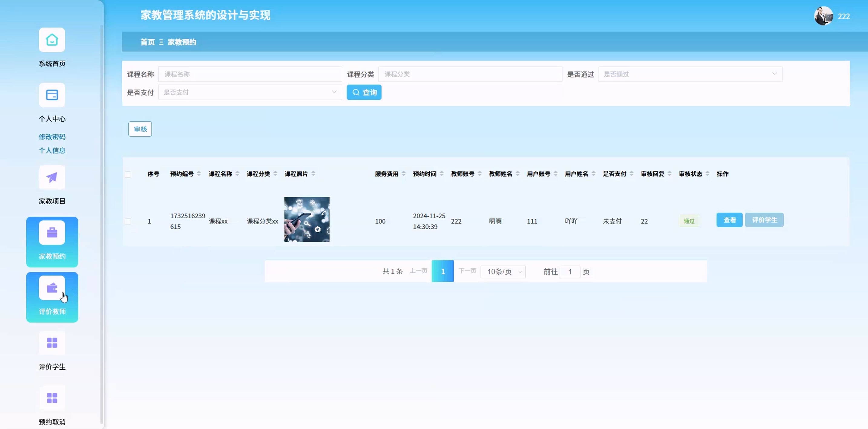
Task: Click the 查看 button in row
Action: (x=729, y=220)
